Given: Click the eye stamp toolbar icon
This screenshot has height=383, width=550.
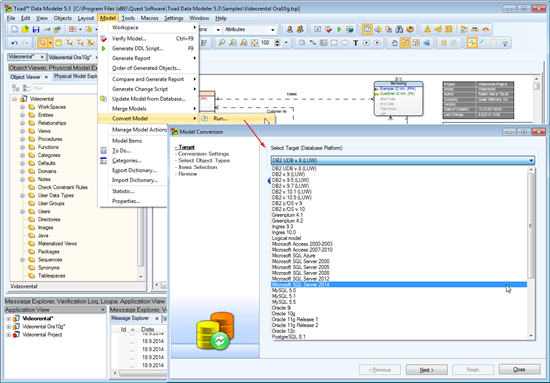Looking at the screenshot, I should pyautogui.click(x=377, y=43).
